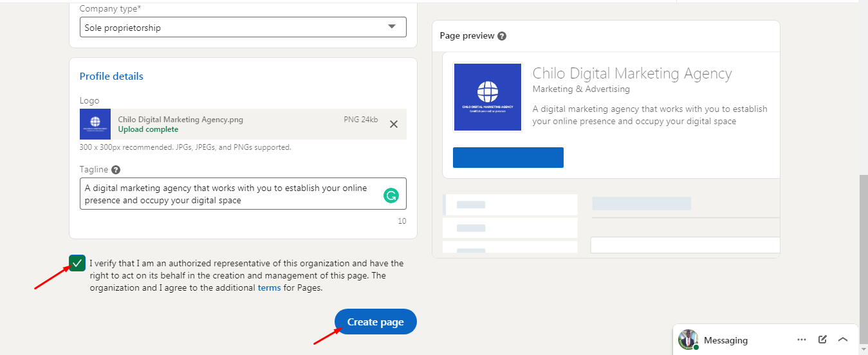Image resolution: width=868 pixels, height=355 pixels.
Task: Click the Upload complete status text
Action: click(x=149, y=129)
